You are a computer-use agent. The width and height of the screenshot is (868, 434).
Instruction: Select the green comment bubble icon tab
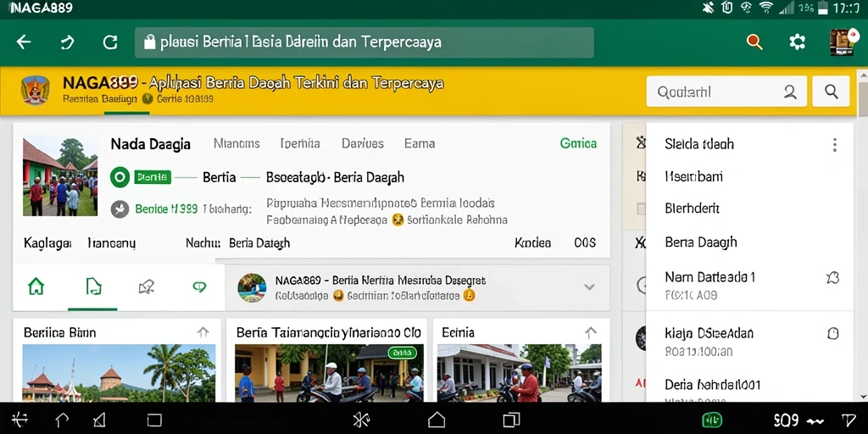(x=199, y=287)
